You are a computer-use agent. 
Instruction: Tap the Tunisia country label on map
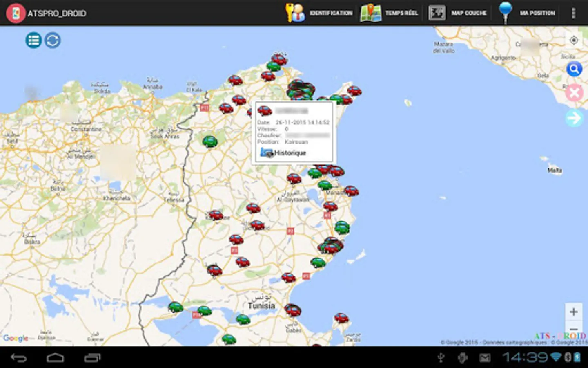pos(261,305)
